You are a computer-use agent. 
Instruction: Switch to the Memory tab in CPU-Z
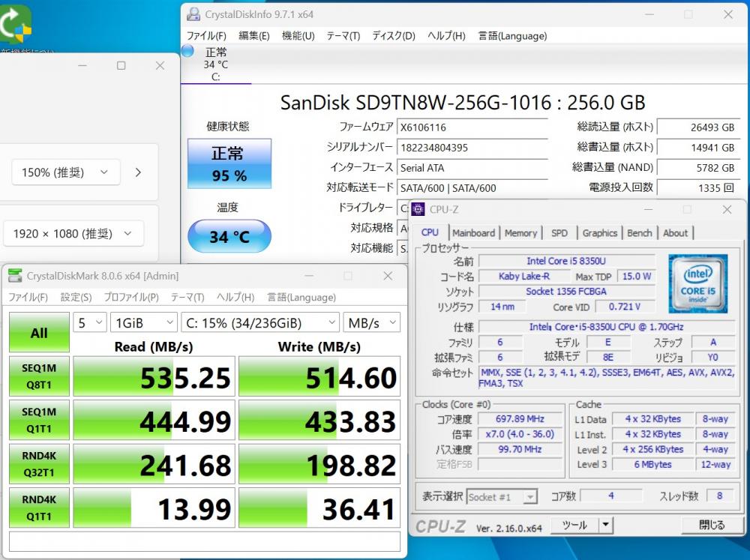click(520, 233)
